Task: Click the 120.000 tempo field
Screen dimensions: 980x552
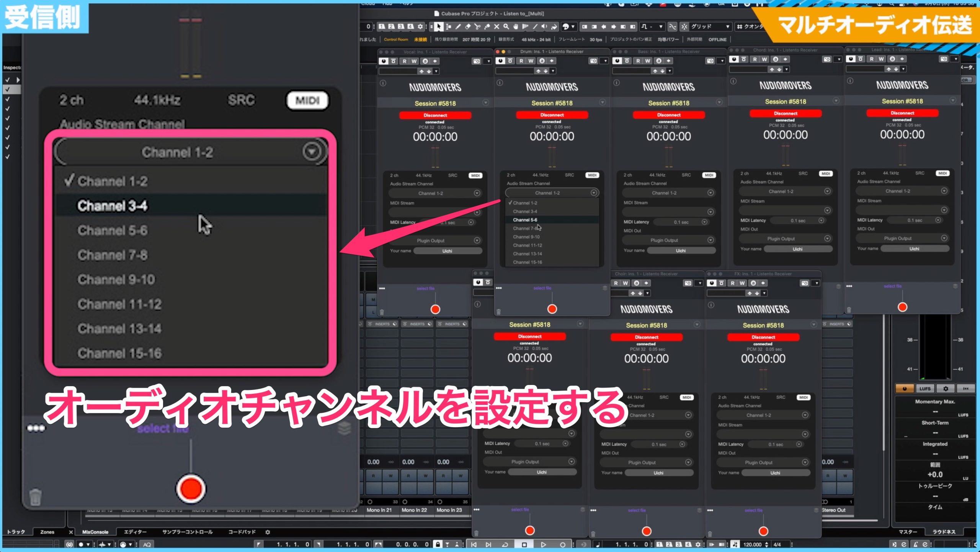Action: pos(752,544)
